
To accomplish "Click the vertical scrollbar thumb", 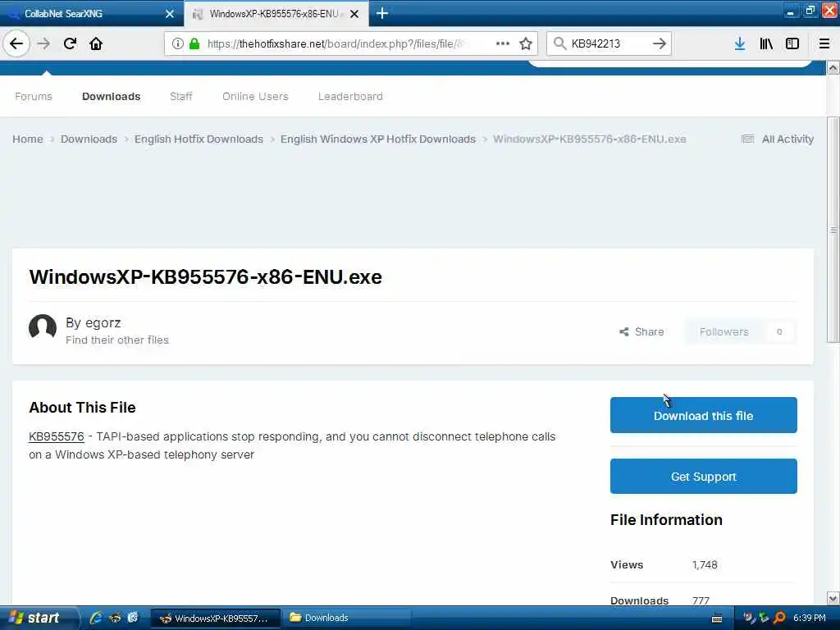I will pyautogui.click(x=833, y=230).
